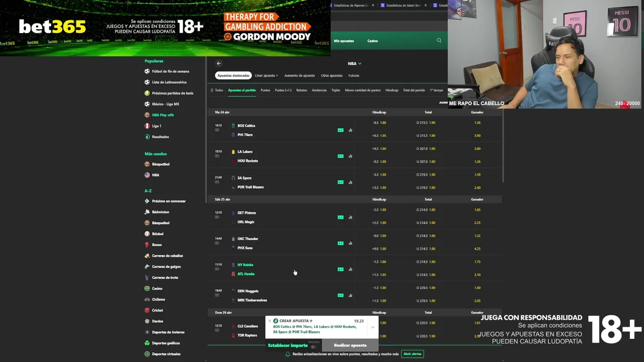Image resolution: width=644 pixels, height=362 pixels.
Task: Go back with the arrow beside NBA
Action: click(x=219, y=63)
